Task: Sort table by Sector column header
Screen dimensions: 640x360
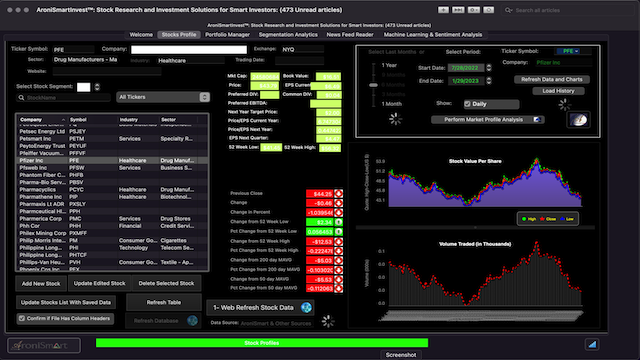Action: point(178,120)
